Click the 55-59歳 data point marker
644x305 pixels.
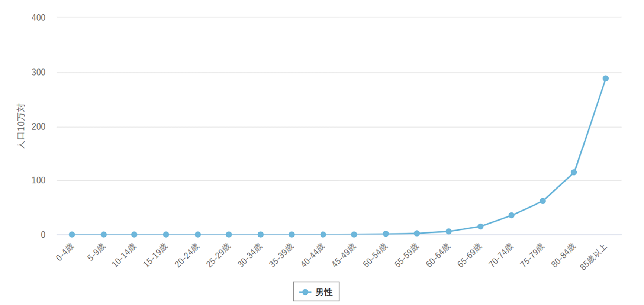click(417, 234)
